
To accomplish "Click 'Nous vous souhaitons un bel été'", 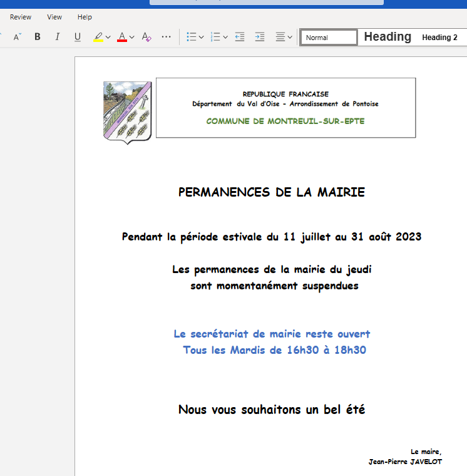I will [x=272, y=410].
